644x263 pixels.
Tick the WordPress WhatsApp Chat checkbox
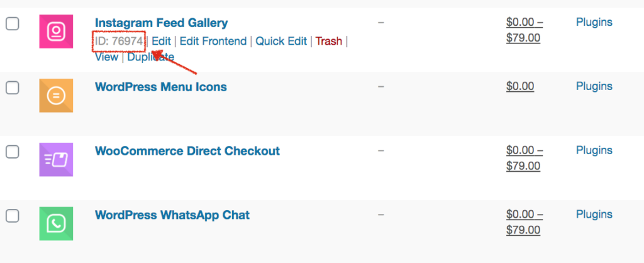pyautogui.click(x=13, y=216)
